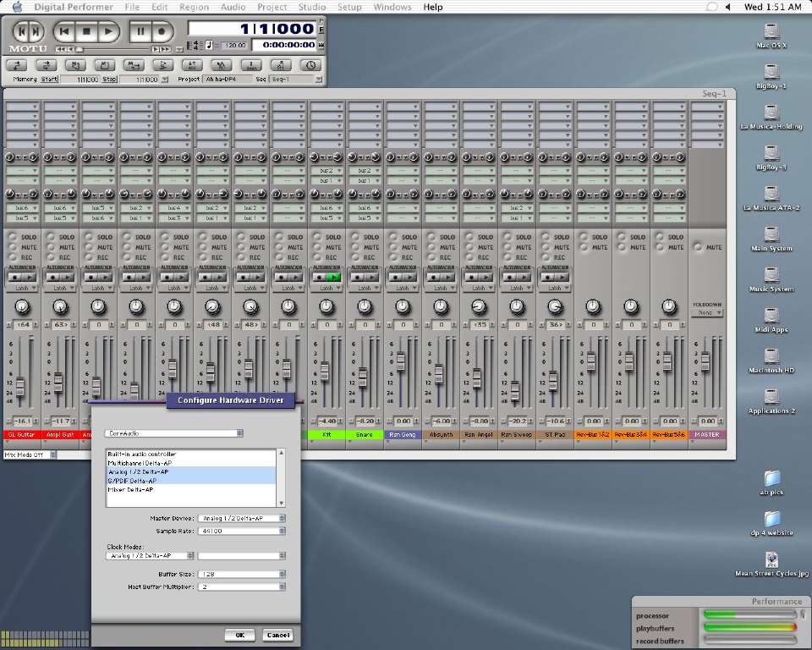Select the Macintosh HD drive icon
This screenshot has height=650, width=812.
click(x=771, y=356)
